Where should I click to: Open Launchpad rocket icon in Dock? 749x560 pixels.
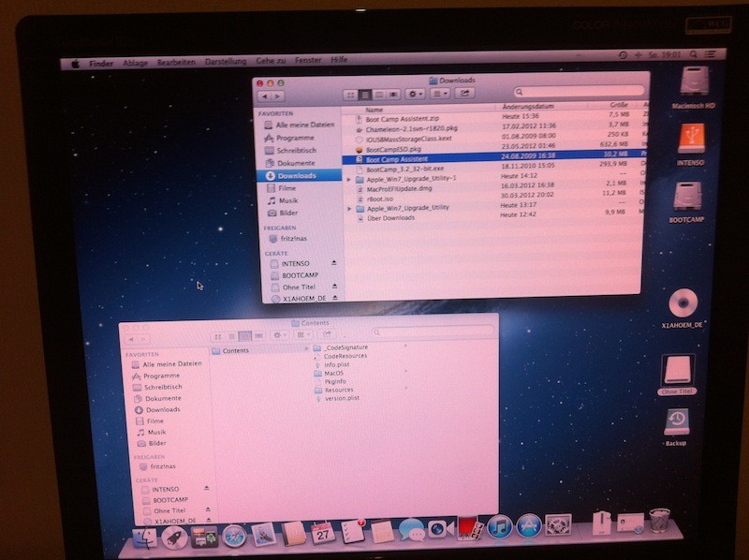coord(174,536)
